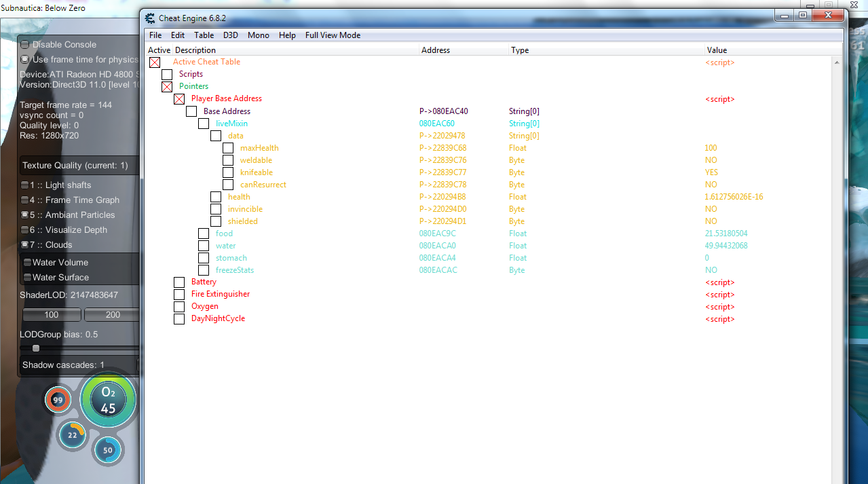Image resolution: width=868 pixels, height=484 pixels.
Task: Collapse the Pointers group
Action: click(x=167, y=87)
